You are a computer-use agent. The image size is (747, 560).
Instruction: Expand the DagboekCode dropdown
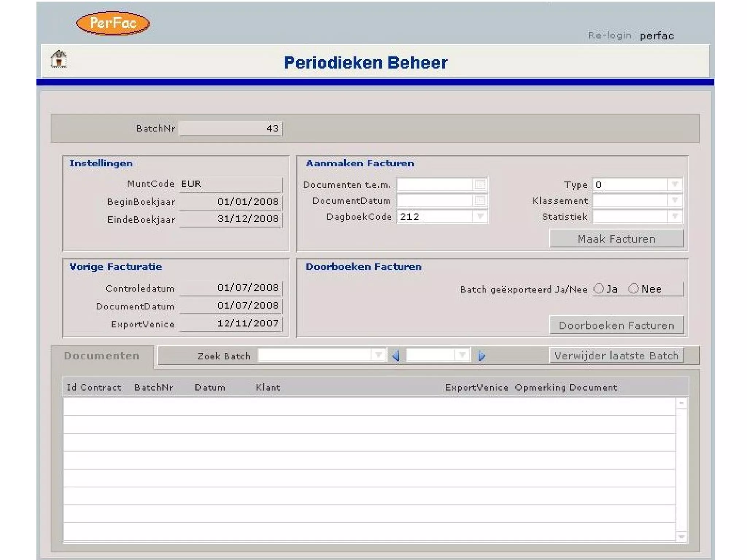click(480, 217)
